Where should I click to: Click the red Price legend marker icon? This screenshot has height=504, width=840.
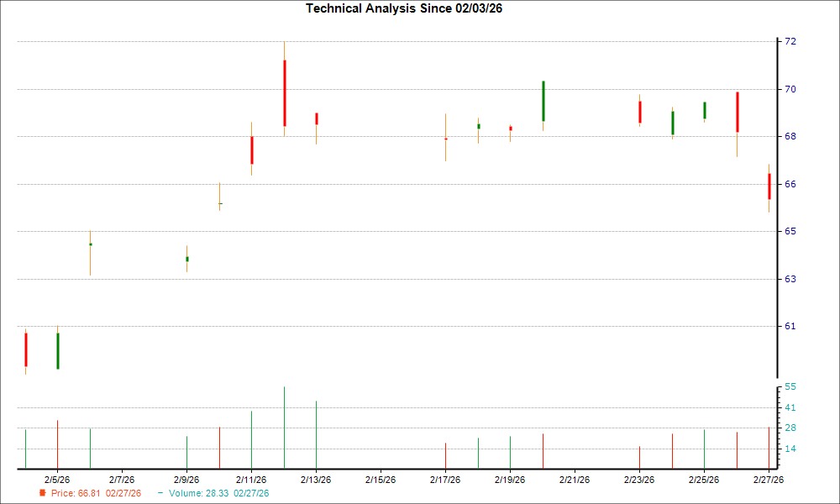(x=44, y=494)
